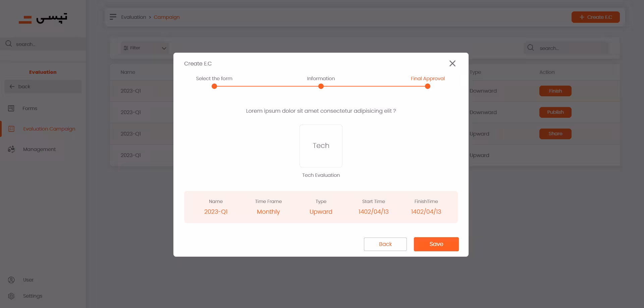Viewport: 644px width, 308px height.
Task: Click the Create E.C button
Action: coord(595,17)
